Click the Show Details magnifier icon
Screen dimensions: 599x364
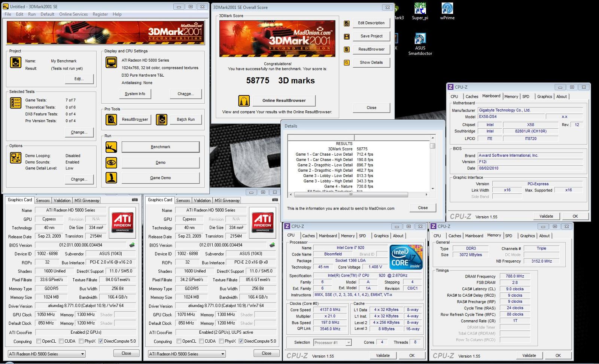pyautogui.click(x=347, y=62)
